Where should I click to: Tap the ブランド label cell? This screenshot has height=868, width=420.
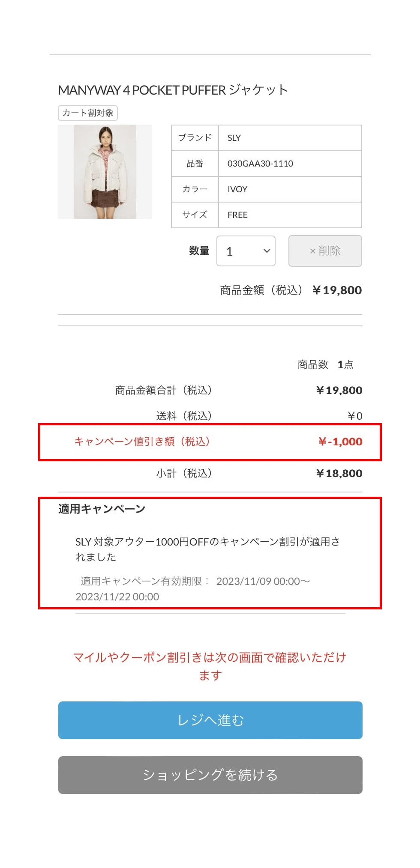195,138
